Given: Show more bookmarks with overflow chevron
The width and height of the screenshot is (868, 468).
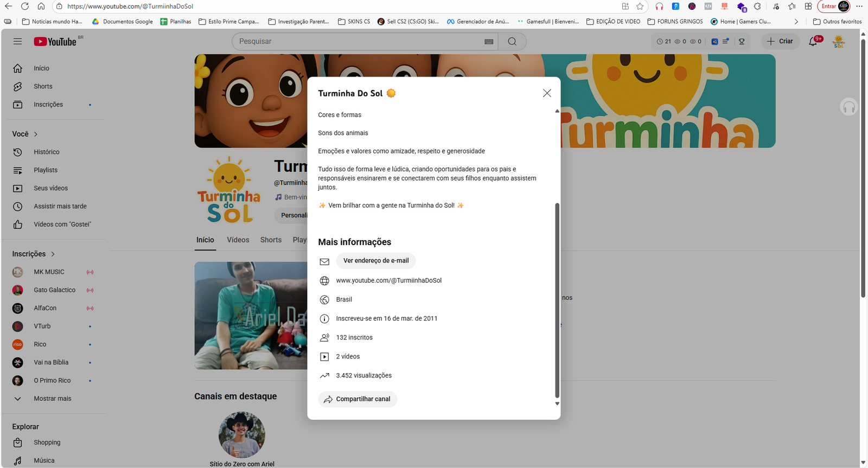Looking at the screenshot, I should point(796,22).
